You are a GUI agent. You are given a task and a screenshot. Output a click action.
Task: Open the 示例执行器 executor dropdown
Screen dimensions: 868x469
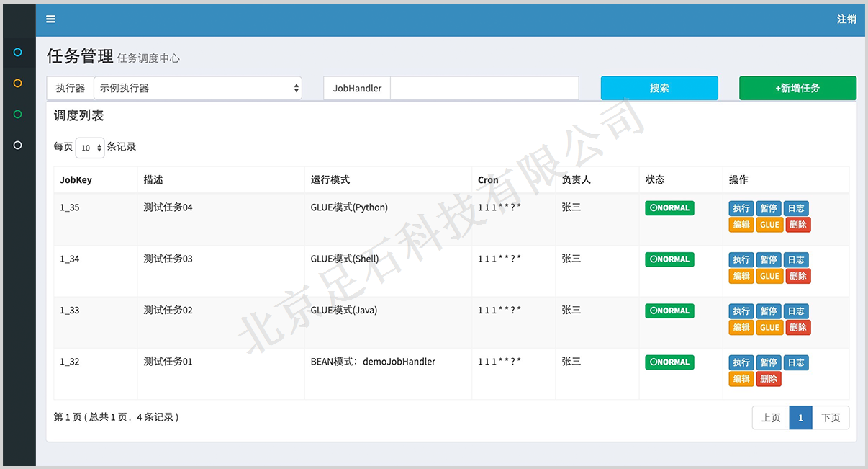point(197,88)
